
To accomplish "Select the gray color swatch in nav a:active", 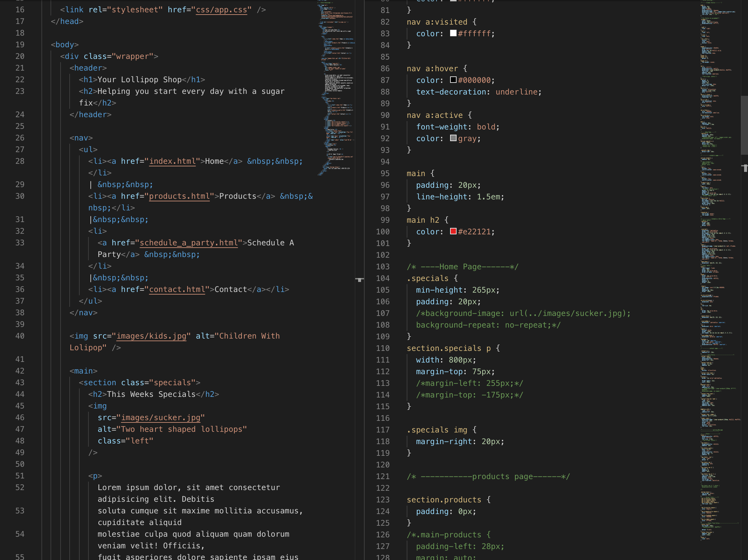I will 453,138.
